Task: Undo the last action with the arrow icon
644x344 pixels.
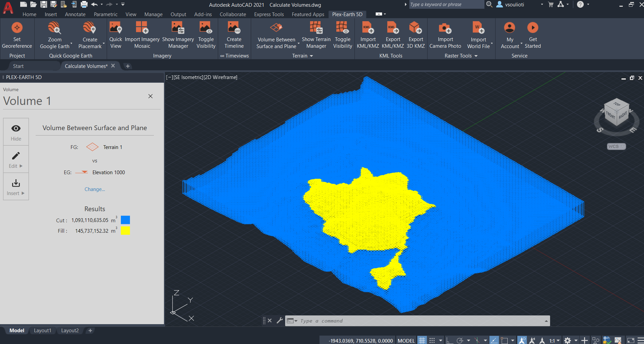Action: point(95,4)
